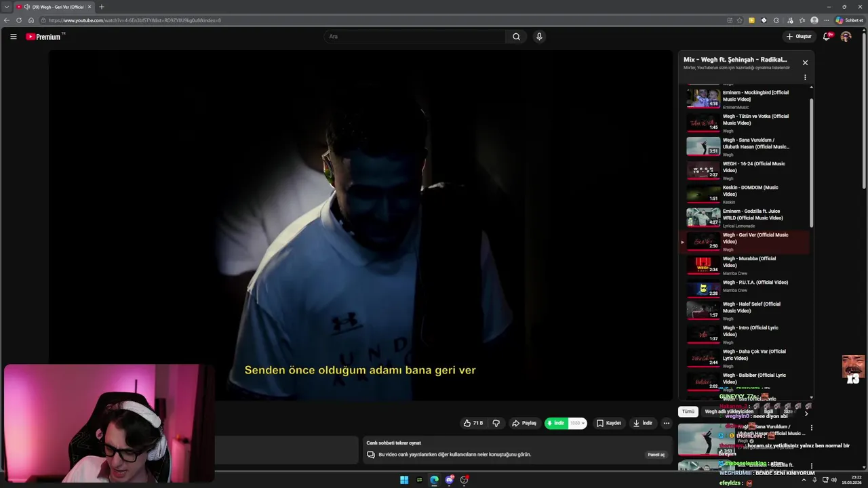This screenshot has height=488, width=868.
Task: Open the Windows Start menu
Action: [x=404, y=480]
